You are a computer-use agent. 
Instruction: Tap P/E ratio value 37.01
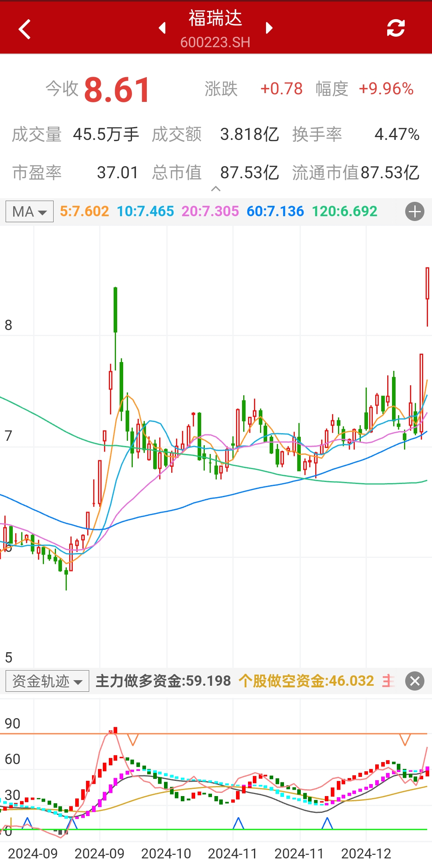point(118,173)
